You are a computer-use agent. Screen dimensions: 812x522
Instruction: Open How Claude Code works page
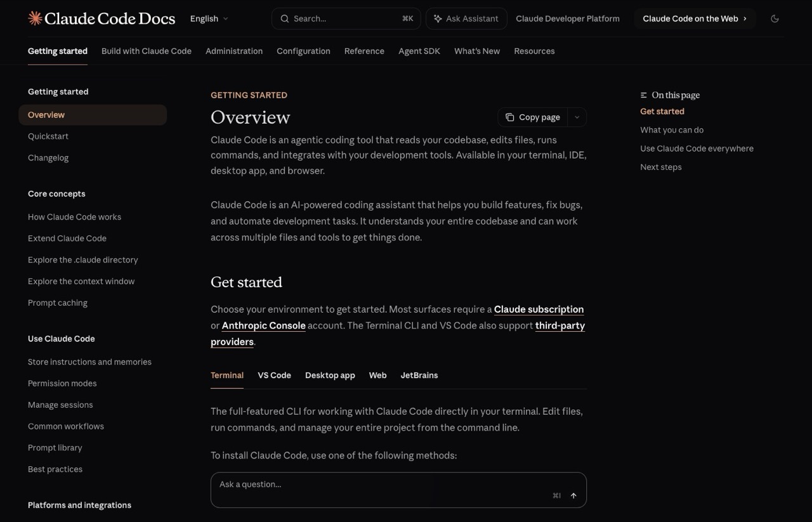click(74, 217)
